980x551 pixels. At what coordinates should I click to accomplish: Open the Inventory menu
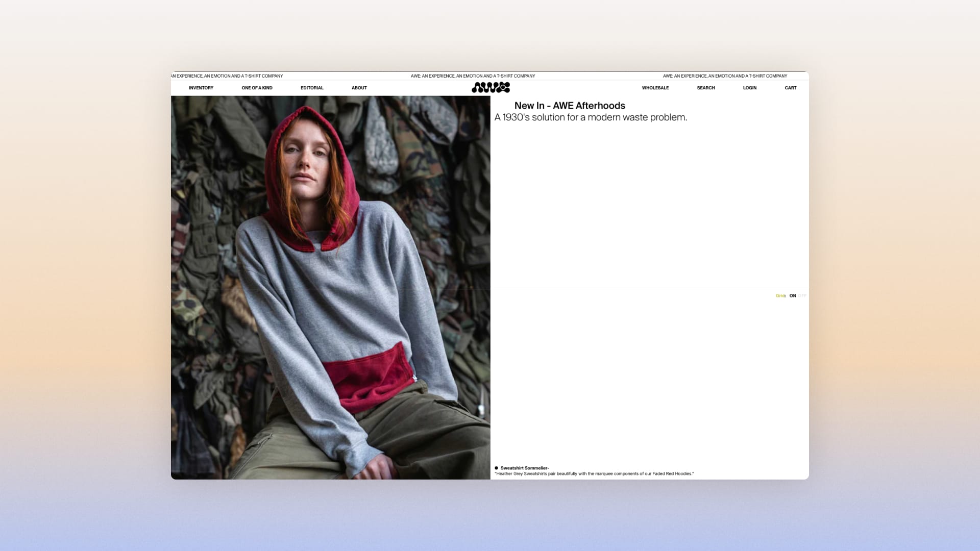click(x=201, y=88)
